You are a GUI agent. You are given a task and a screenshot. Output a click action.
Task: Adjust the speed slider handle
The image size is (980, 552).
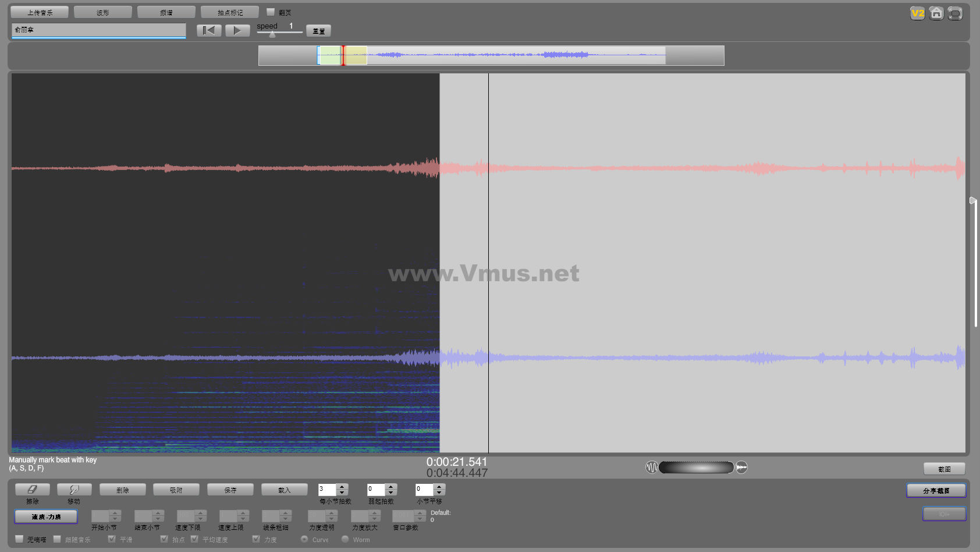point(272,34)
